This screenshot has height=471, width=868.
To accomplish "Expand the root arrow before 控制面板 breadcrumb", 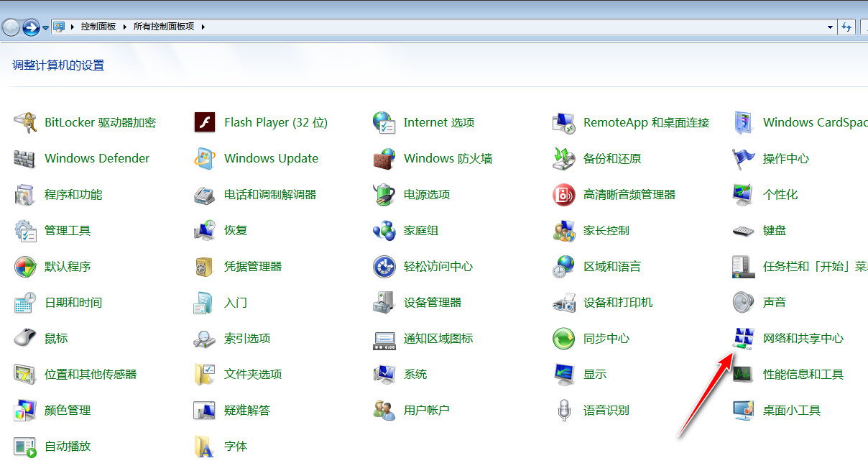I will [73, 27].
